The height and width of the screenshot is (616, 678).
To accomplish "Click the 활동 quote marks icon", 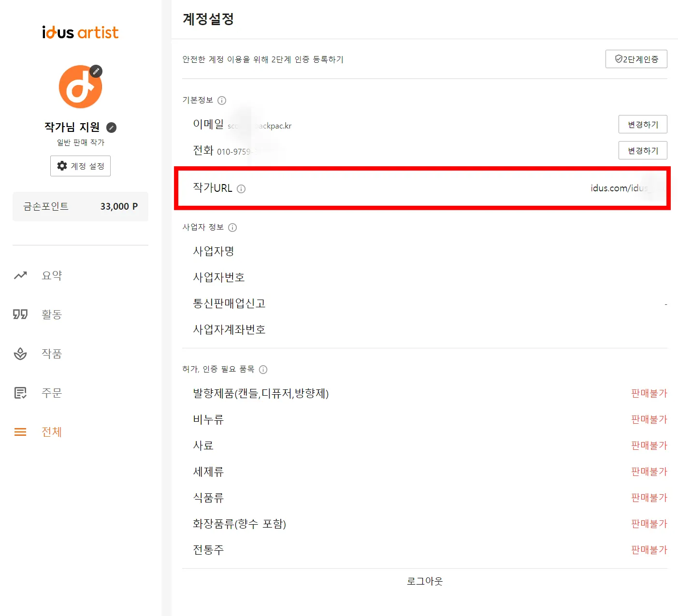I will click(20, 315).
